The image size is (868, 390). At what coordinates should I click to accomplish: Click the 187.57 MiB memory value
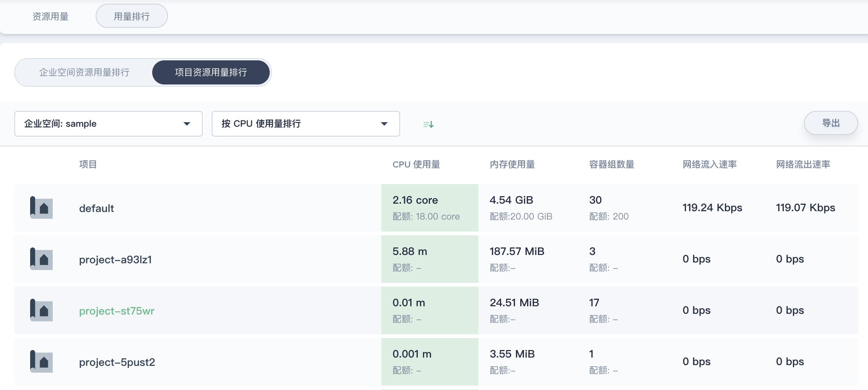point(517,251)
